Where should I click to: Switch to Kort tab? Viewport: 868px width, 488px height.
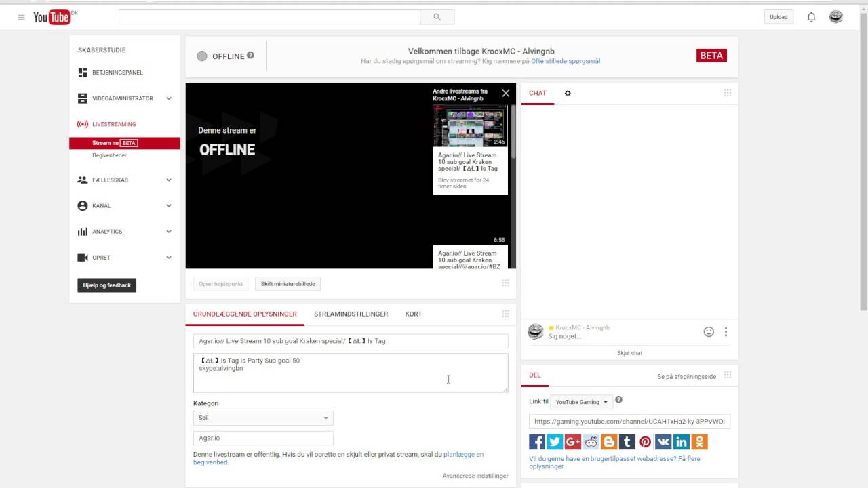(414, 314)
